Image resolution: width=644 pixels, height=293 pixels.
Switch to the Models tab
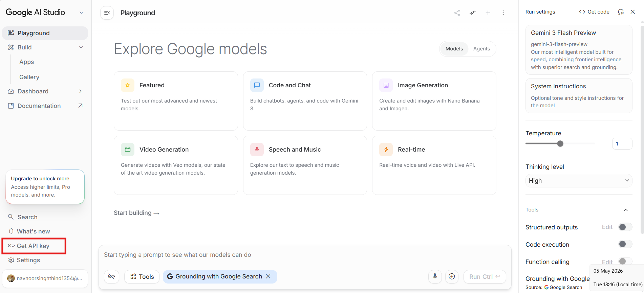pyautogui.click(x=454, y=49)
